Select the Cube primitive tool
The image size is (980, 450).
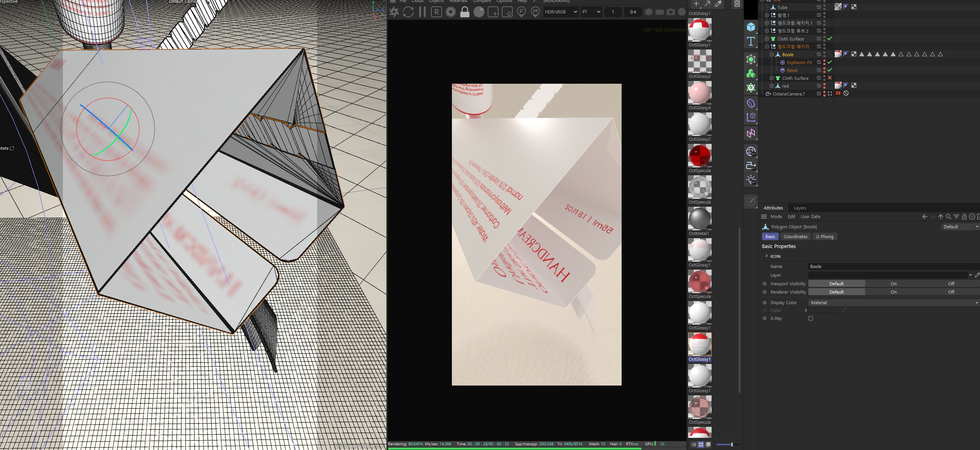[x=751, y=27]
